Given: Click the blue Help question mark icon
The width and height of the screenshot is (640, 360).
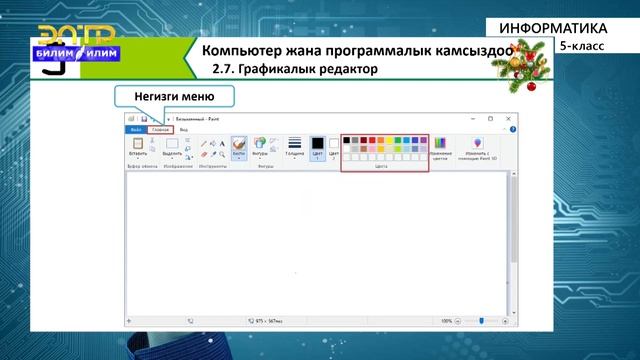Looking at the screenshot, I should [513, 129].
